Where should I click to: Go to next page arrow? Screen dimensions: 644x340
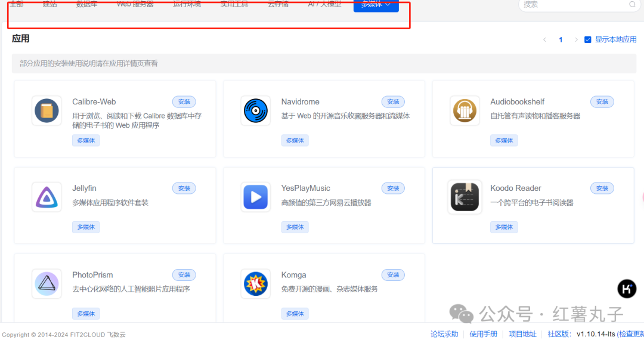(x=576, y=40)
